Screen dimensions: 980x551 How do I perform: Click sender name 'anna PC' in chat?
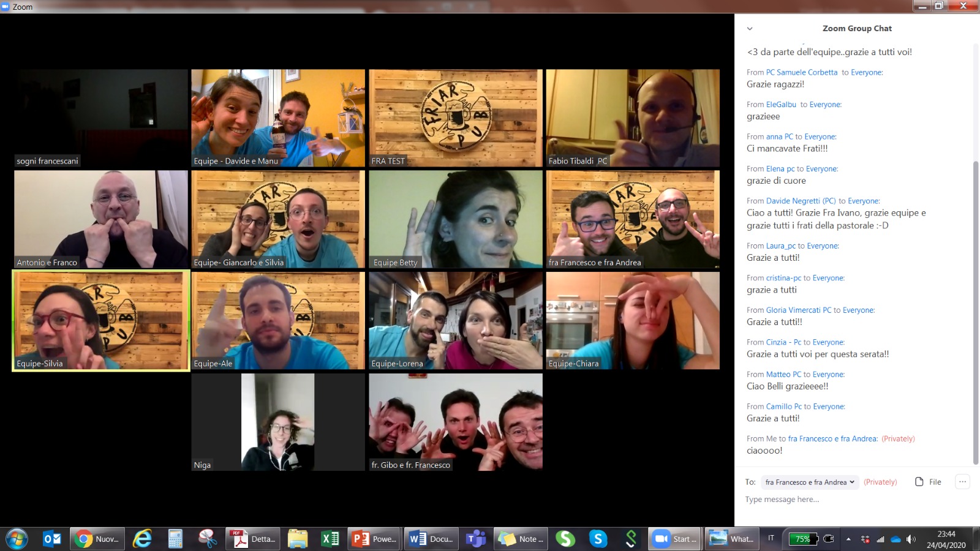[780, 137]
